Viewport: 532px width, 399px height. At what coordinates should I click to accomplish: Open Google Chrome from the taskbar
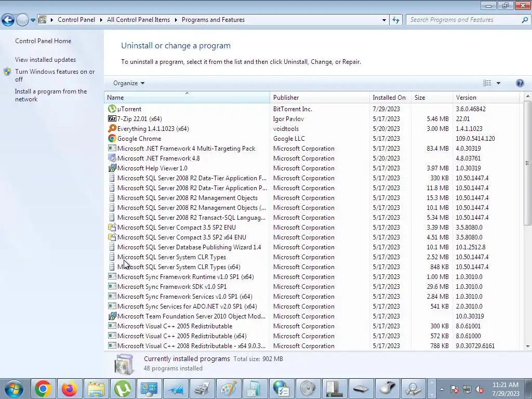point(43,389)
